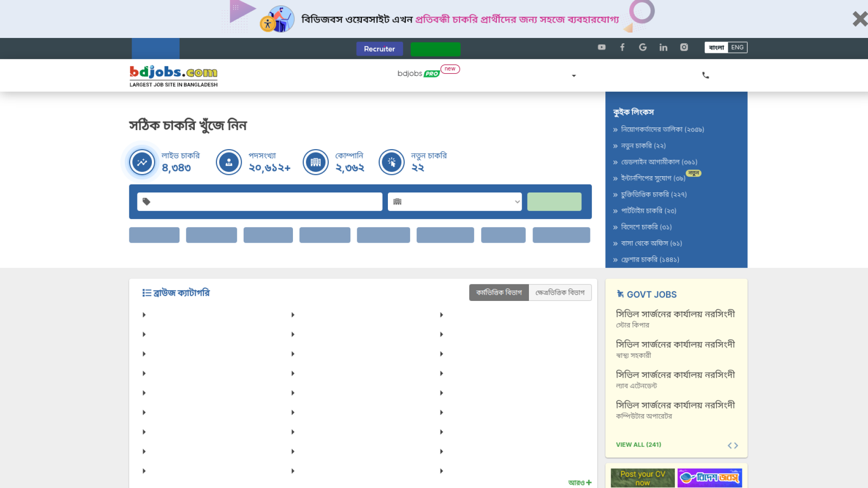
Task: Switch site language to ENG
Action: [737, 47]
